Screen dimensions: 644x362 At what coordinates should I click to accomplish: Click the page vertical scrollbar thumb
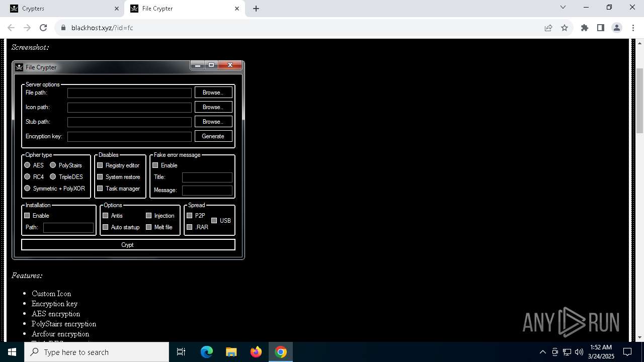pos(640,100)
